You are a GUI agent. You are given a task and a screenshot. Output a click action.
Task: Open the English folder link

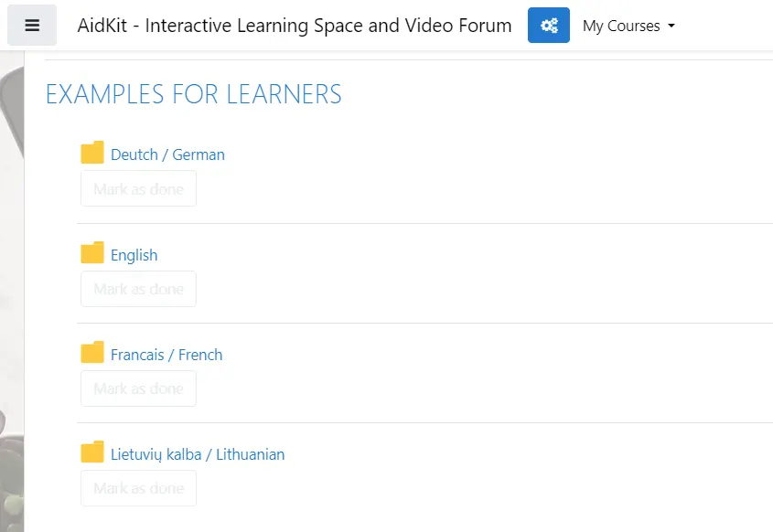(x=134, y=255)
